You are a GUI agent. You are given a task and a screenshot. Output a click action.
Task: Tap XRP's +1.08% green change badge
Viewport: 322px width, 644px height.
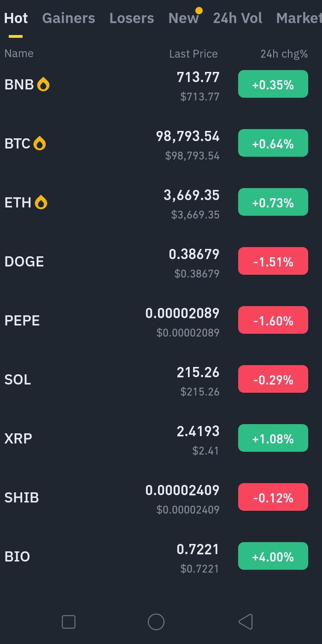[273, 438]
